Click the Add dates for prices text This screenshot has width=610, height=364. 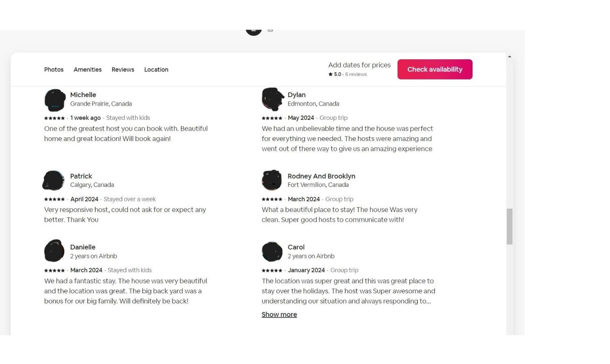coord(359,65)
